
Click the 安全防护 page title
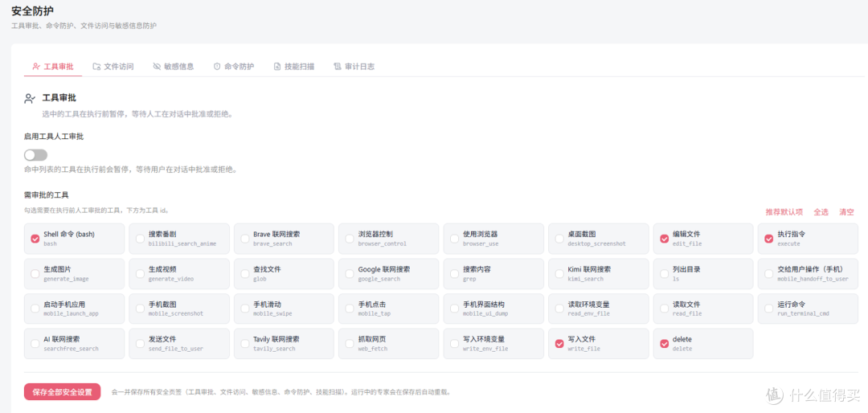click(33, 11)
